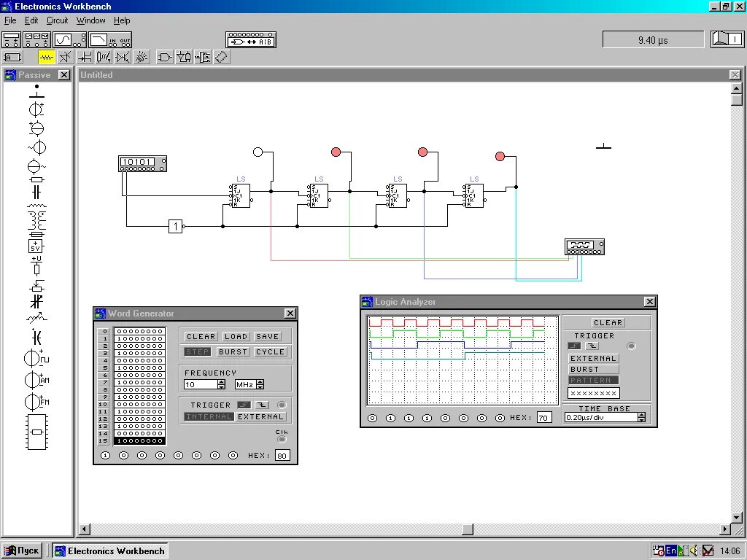Click SAVE in Word Generator
The height and width of the screenshot is (560, 747).
coord(267,337)
